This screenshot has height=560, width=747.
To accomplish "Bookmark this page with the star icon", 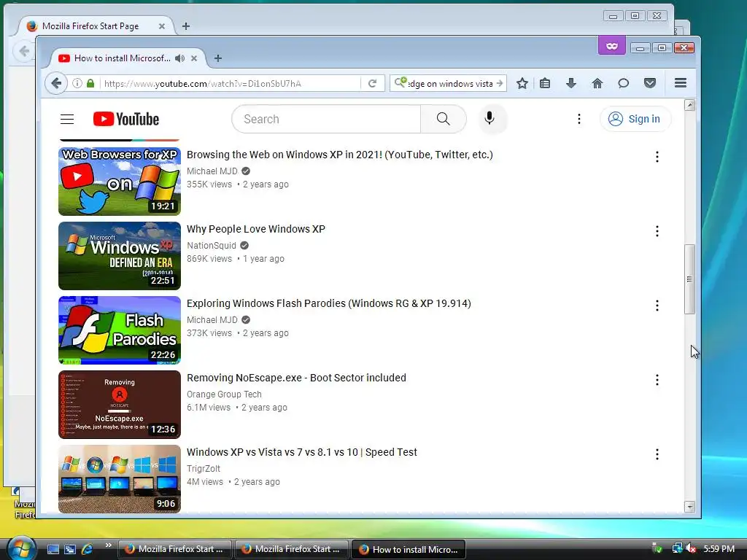I will click(522, 84).
